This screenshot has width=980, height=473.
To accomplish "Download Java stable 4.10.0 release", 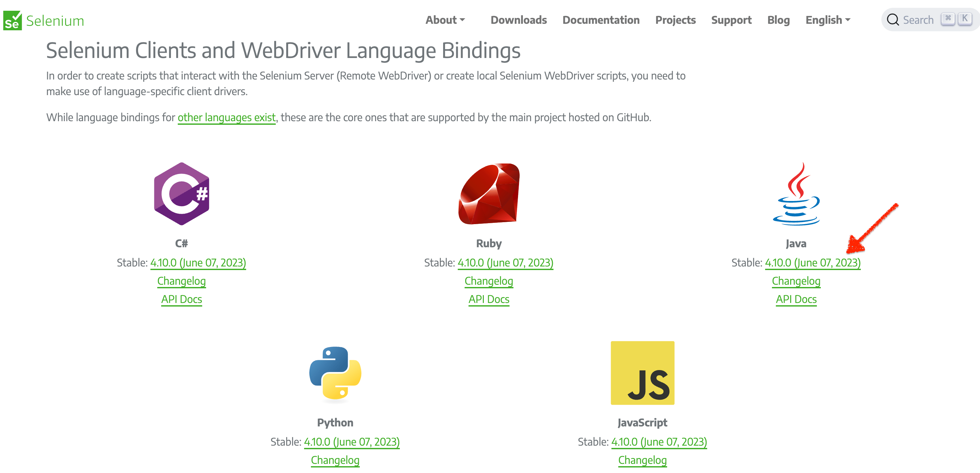I will tap(813, 263).
